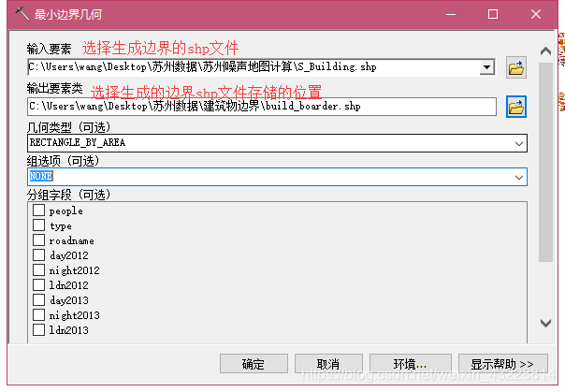Image resolution: width=565 pixels, height=392 pixels.
Task: Check the people field checkbox
Action: click(x=38, y=211)
